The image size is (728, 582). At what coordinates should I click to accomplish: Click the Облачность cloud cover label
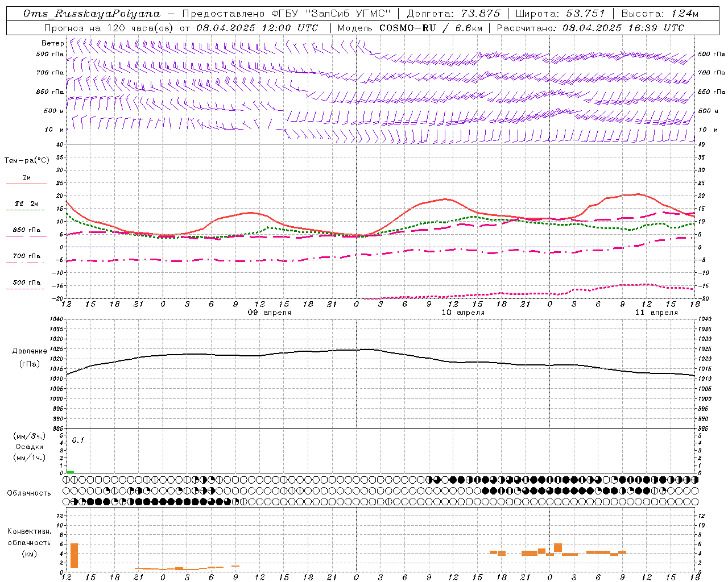29,493
